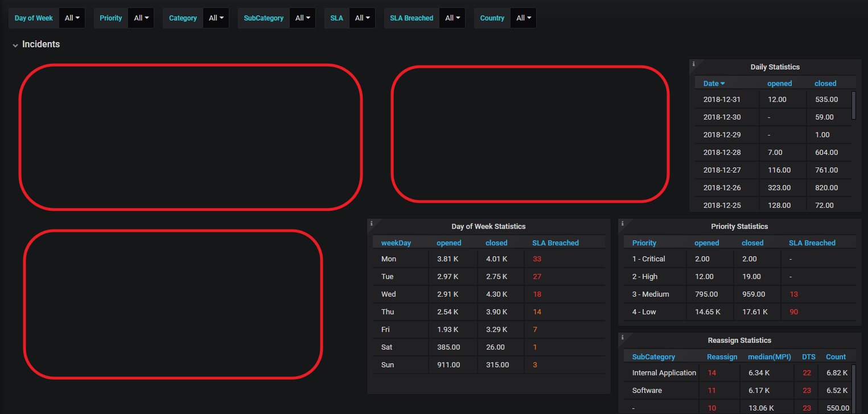This screenshot has height=414, width=868.
Task: Open the SubCategory filter dropdown
Action: click(302, 18)
